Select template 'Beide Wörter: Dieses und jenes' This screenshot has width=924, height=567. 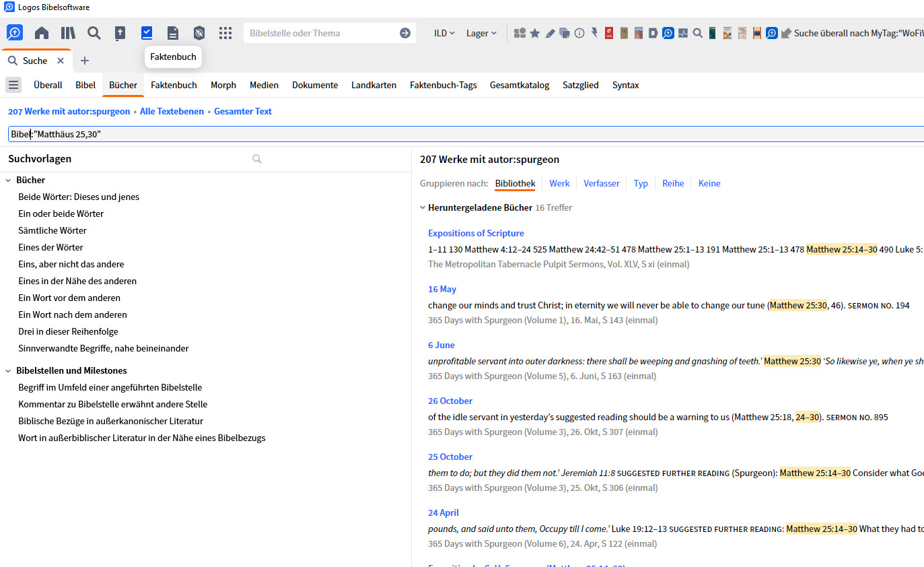[x=79, y=197]
